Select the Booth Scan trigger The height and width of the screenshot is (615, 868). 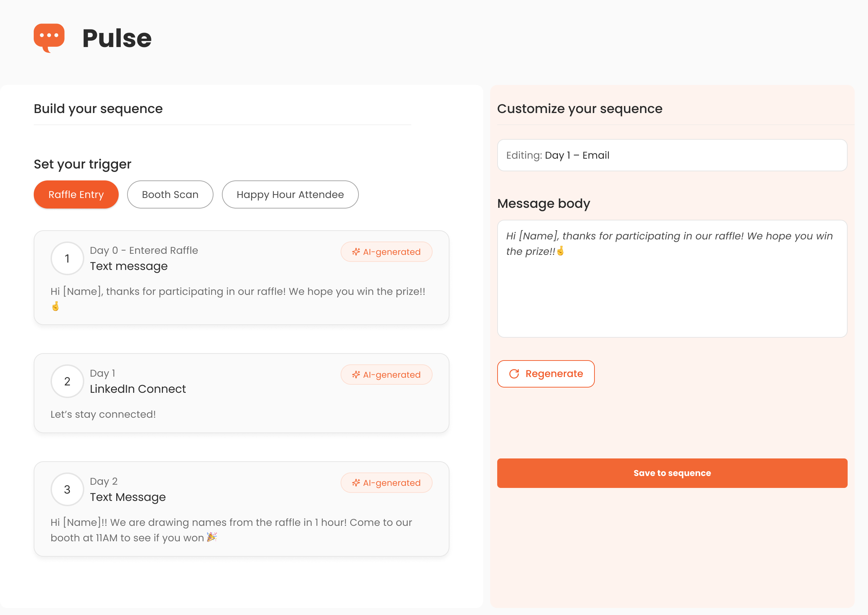[170, 194]
